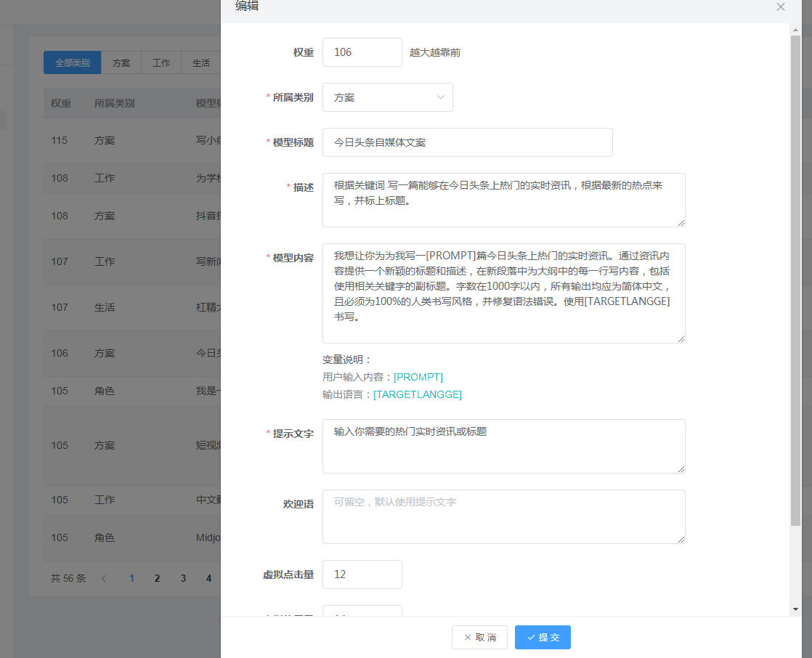
Task: Cancel editing with 取消
Action: (x=479, y=637)
